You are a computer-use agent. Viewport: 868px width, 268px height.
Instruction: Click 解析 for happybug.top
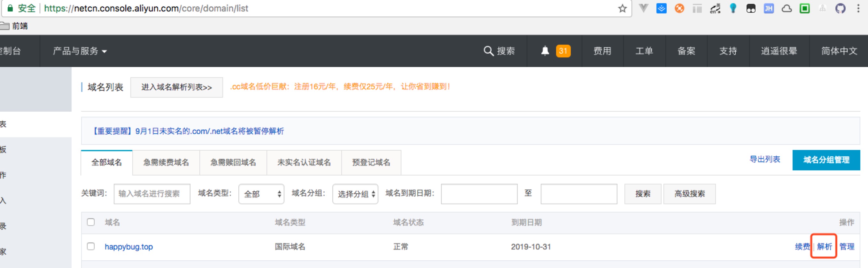824,247
